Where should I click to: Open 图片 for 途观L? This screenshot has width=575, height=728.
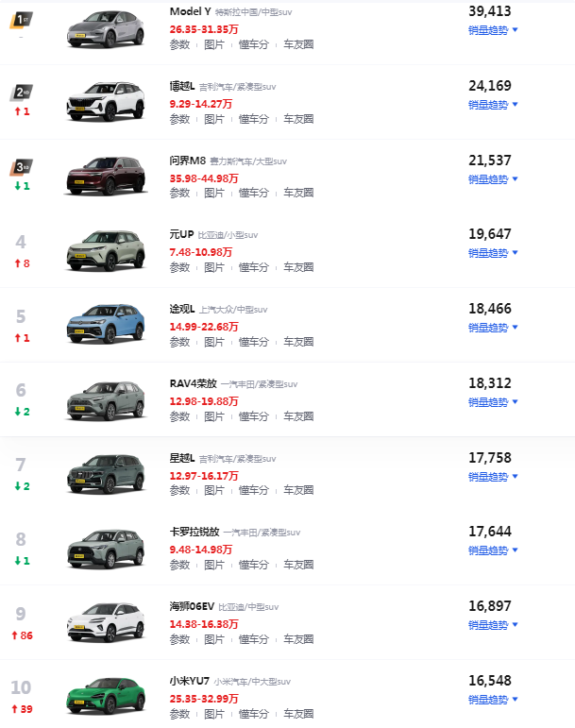[214, 342]
